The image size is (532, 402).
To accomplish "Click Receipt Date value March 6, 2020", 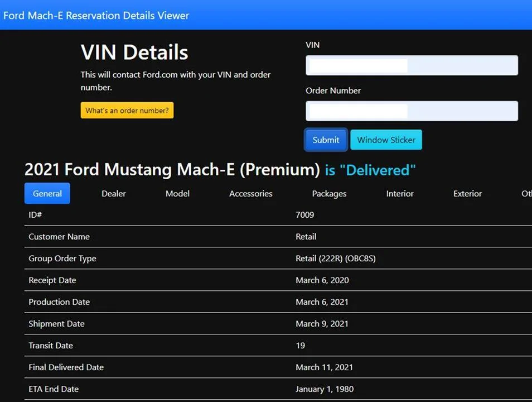I will pyautogui.click(x=322, y=280).
